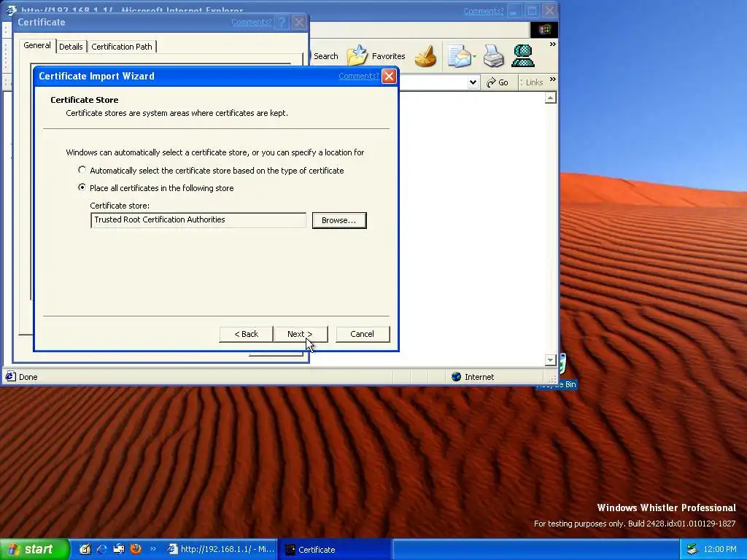Screen dimensions: 747x560
Task: Expand toolbar overflow chevron beside Messenger icon
Action: (553, 44)
